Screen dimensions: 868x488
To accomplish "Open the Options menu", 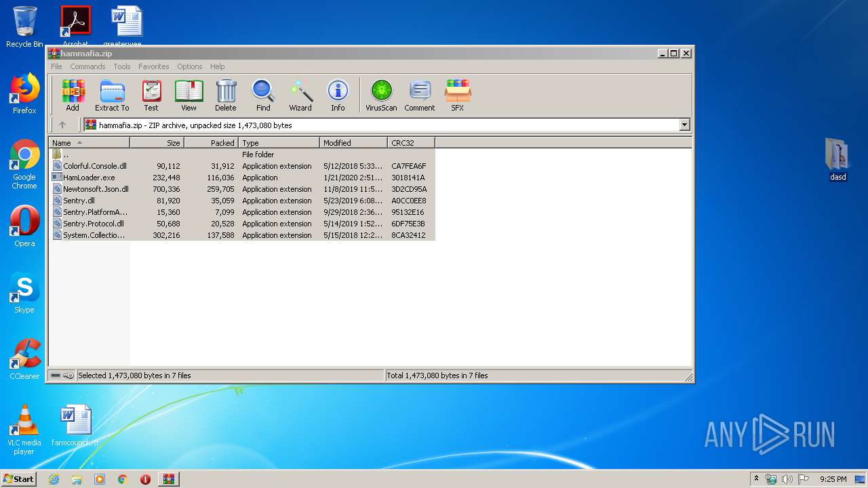I will [190, 66].
